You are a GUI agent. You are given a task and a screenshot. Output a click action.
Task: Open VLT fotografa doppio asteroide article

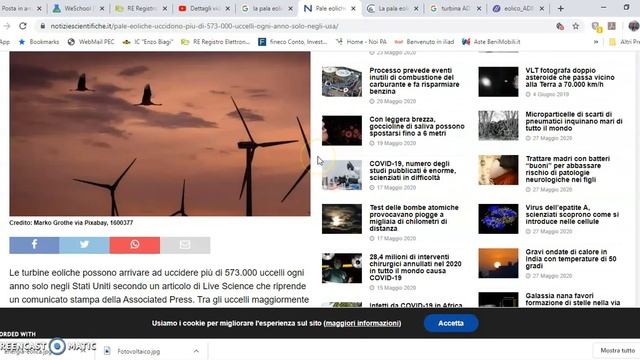pyautogui.click(x=570, y=77)
